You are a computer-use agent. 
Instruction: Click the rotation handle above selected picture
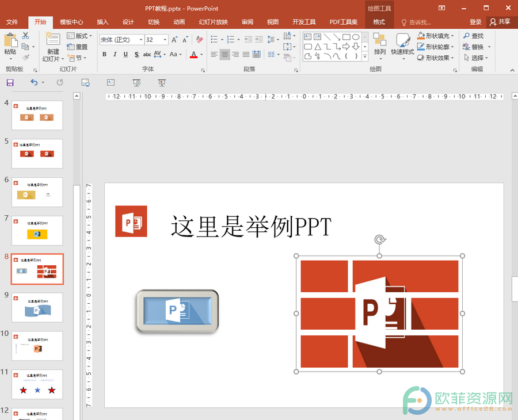click(x=380, y=239)
